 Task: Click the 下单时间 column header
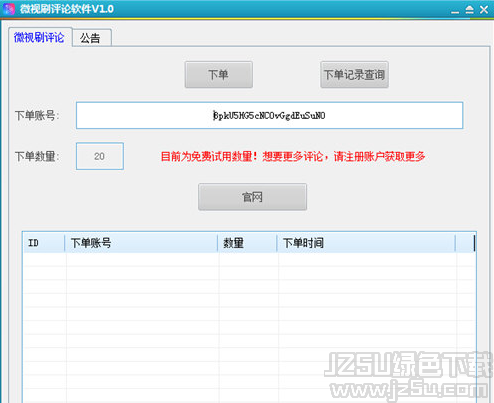click(366, 243)
